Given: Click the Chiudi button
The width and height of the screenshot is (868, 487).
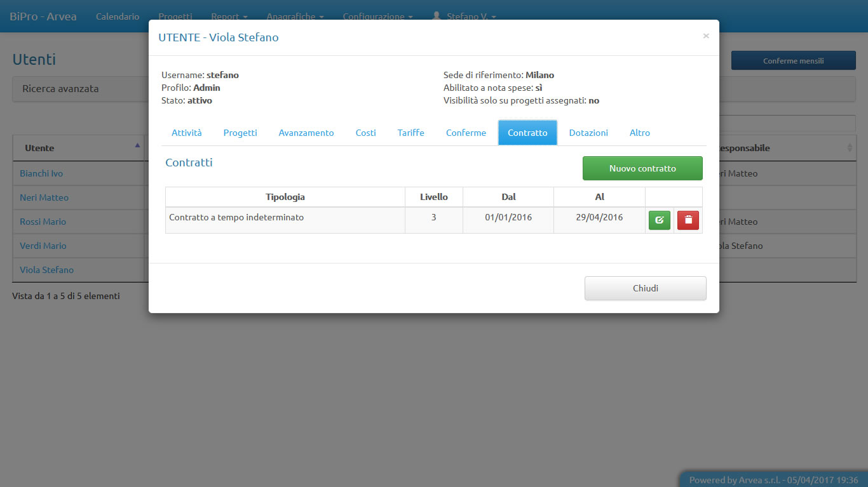Looking at the screenshot, I should 645,288.
